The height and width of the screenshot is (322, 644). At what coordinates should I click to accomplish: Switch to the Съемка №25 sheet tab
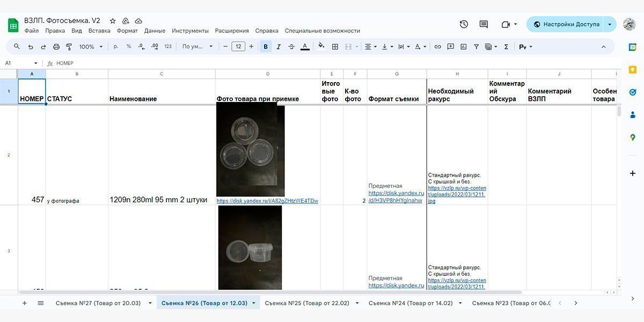tap(306, 303)
